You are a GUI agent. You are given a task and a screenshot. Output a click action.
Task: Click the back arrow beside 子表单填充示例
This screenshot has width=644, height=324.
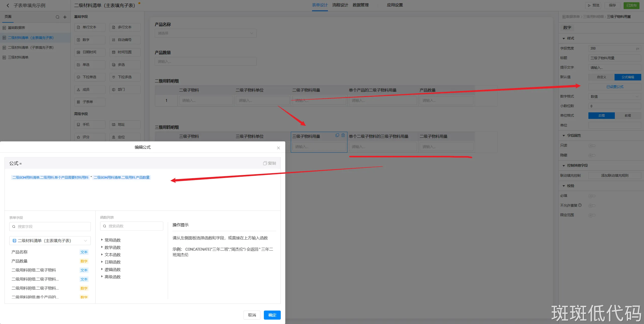pos(8,5)
